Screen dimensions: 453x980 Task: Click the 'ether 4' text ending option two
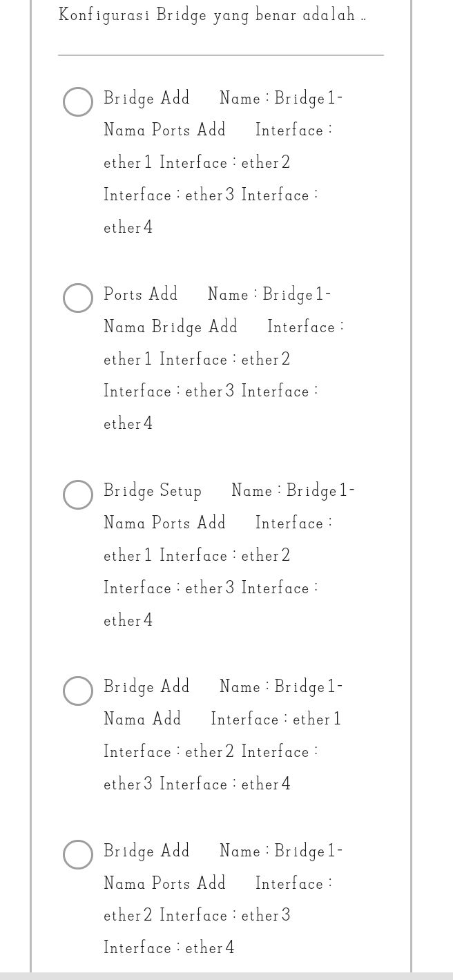(128, 423)
